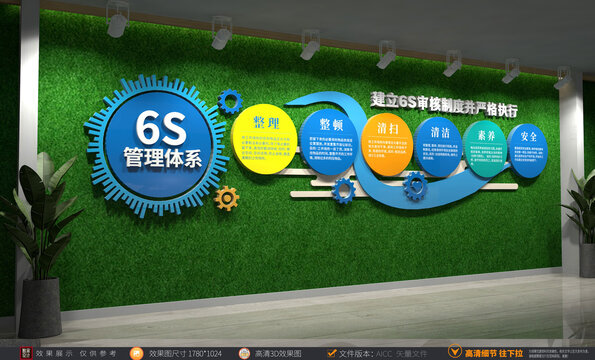Click the 素养 heading on teal circle

486,135
